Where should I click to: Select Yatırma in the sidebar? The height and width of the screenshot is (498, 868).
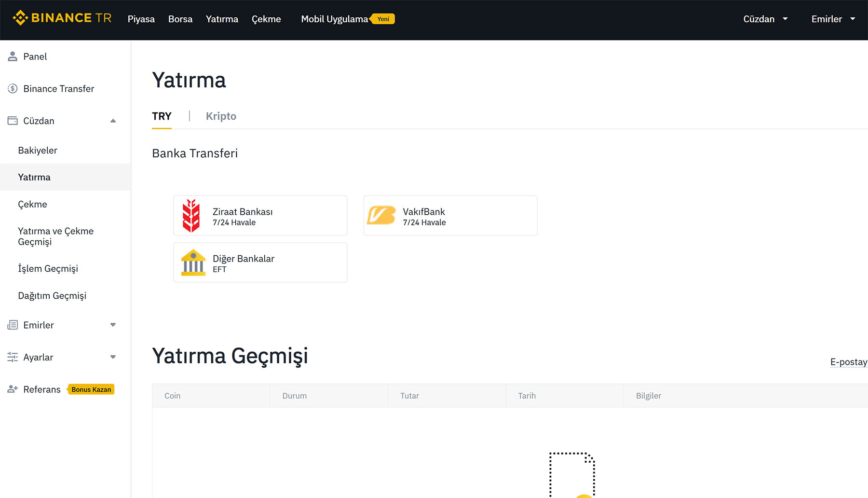(x=65, y=177)
